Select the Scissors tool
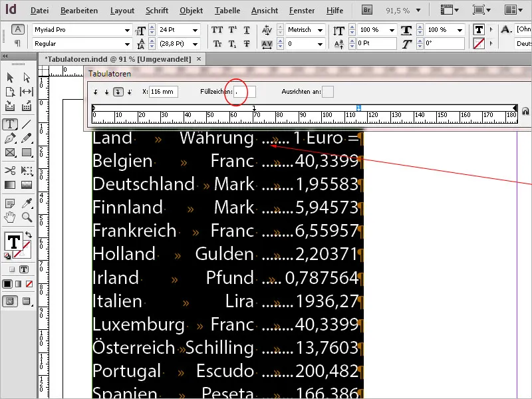Screen dimensions: 532x399 pyautogui.click(x=9, y=171)
